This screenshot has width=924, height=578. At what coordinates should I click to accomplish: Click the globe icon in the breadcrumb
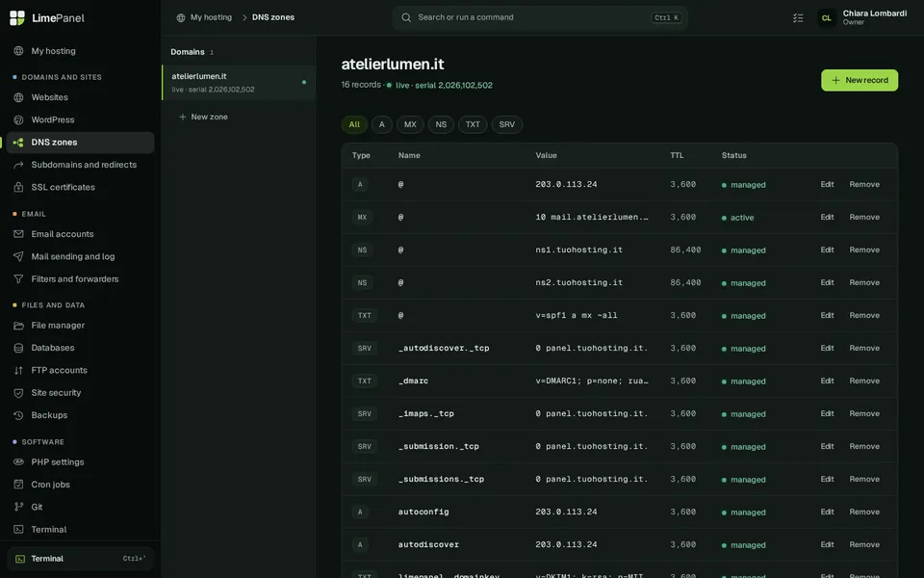pos(181,17)
